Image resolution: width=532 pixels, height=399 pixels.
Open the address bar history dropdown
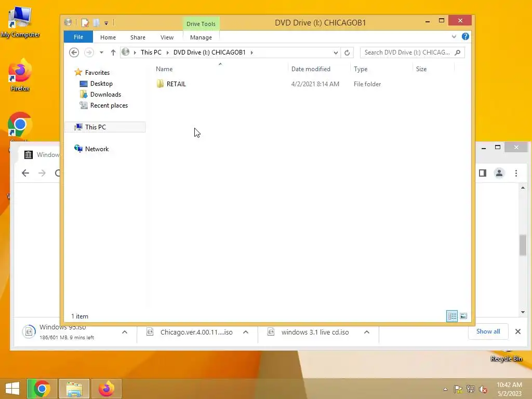pyautogui.click(x=336, y=52)
